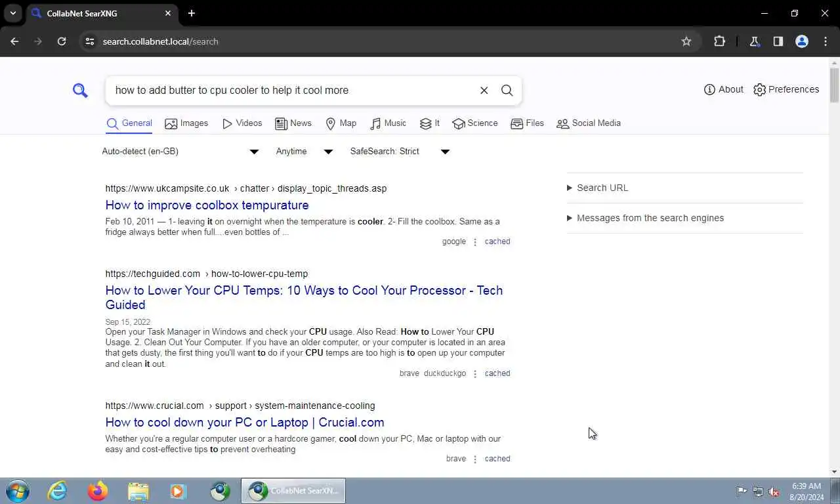
Task: Clear the search query with X icon
Action: (484, 91)
